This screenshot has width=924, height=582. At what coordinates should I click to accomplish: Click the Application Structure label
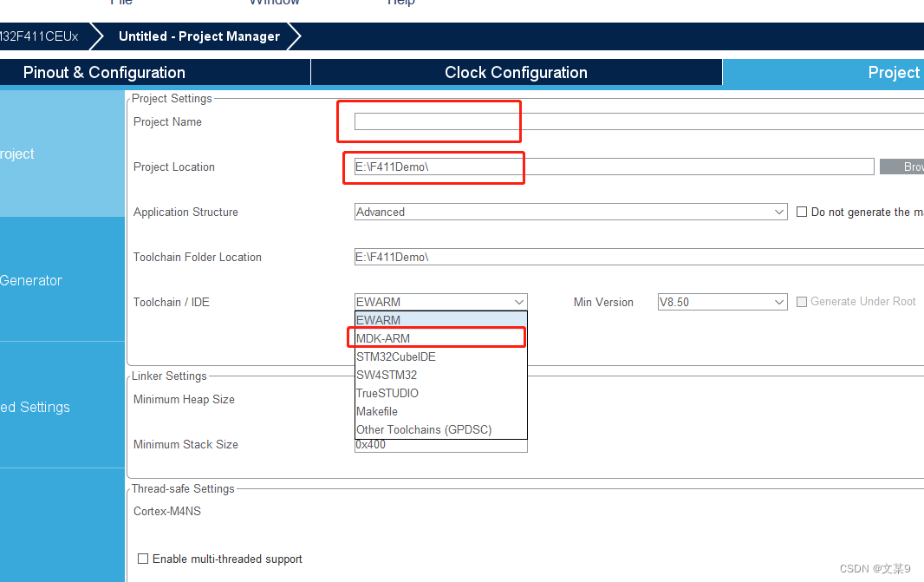point(185,212)
